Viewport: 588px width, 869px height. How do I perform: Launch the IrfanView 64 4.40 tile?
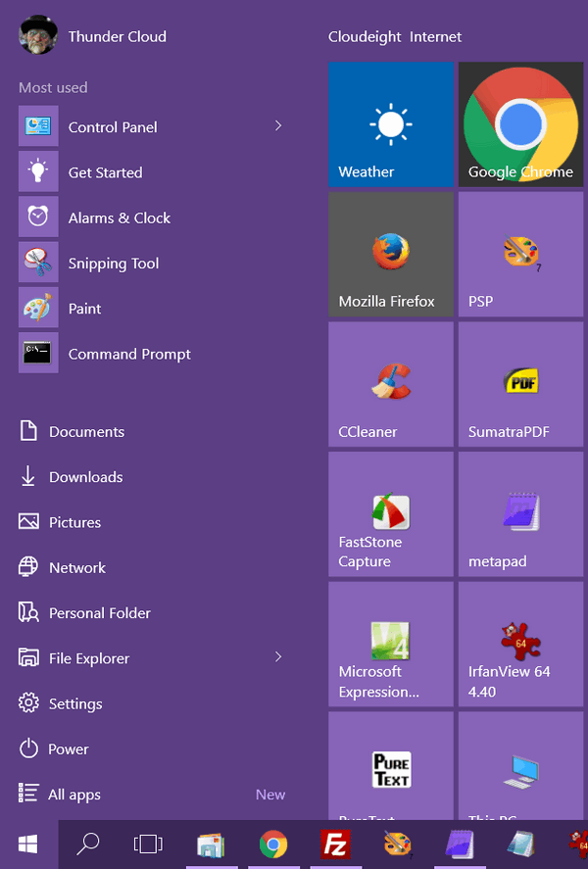[520, 644]
